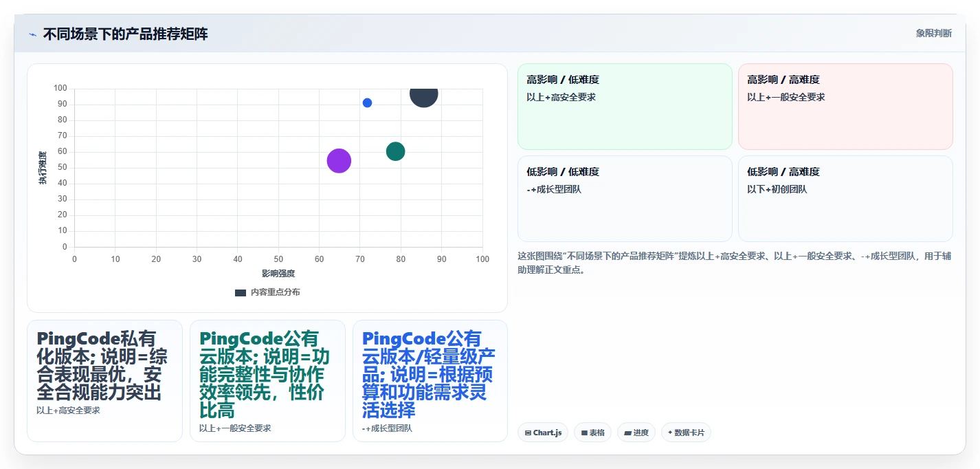Click the 执行难度 y-axis title
980x469 pixels.
coord(43,168)
